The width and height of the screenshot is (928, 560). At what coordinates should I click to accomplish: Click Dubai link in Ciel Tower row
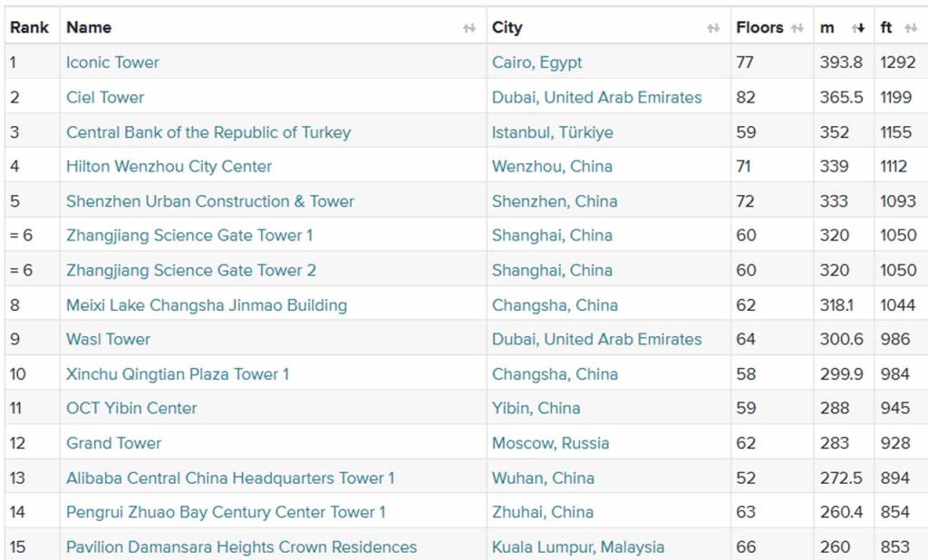(x=596, y=97)
